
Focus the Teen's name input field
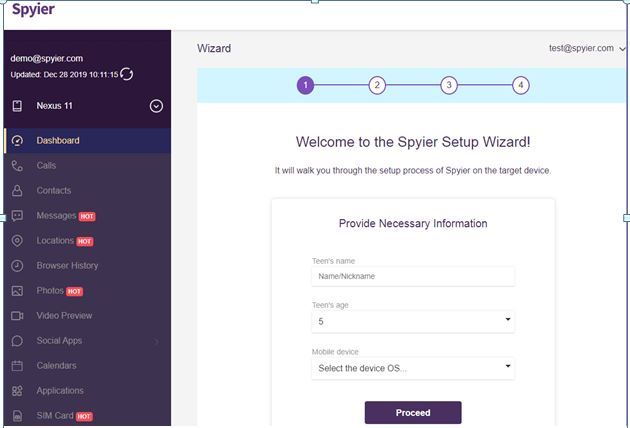point(413,276)
